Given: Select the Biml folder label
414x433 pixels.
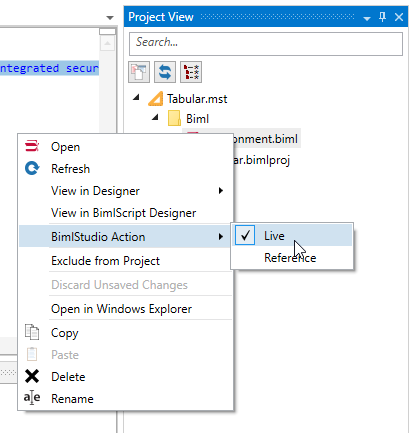Looking at the screenshot, I should (x=198, y=119).
